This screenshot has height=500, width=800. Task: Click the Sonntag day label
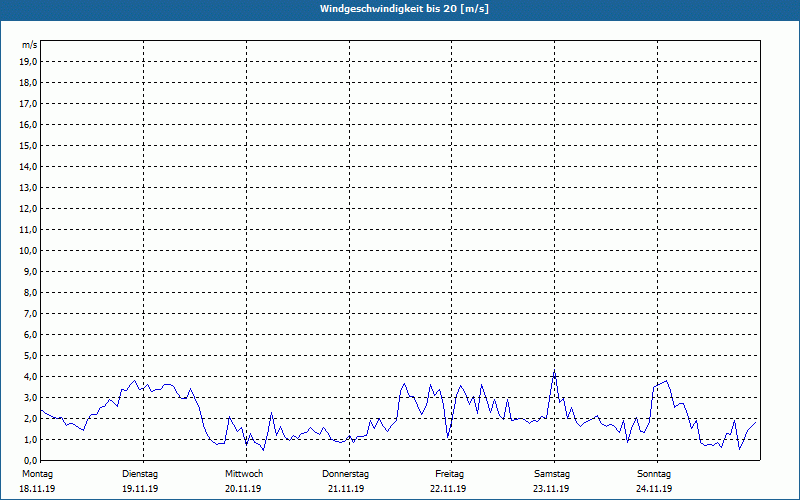[654, 473]
